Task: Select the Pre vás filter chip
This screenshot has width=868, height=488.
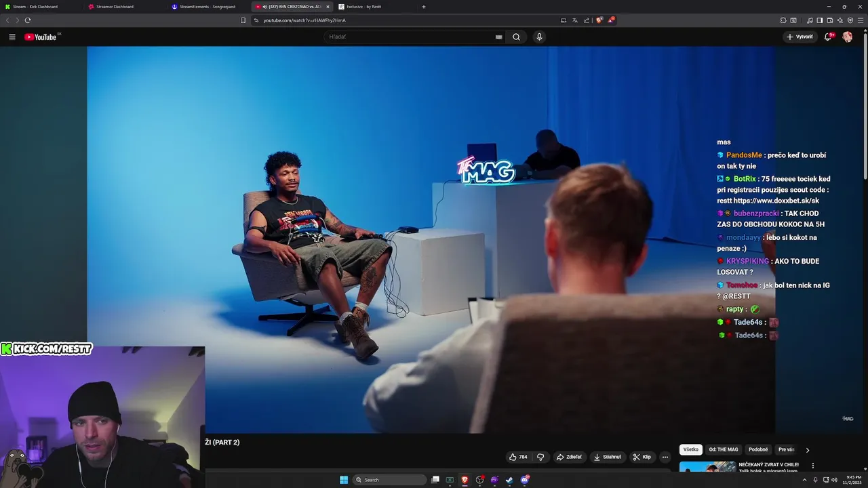Action: coord(786,449)
